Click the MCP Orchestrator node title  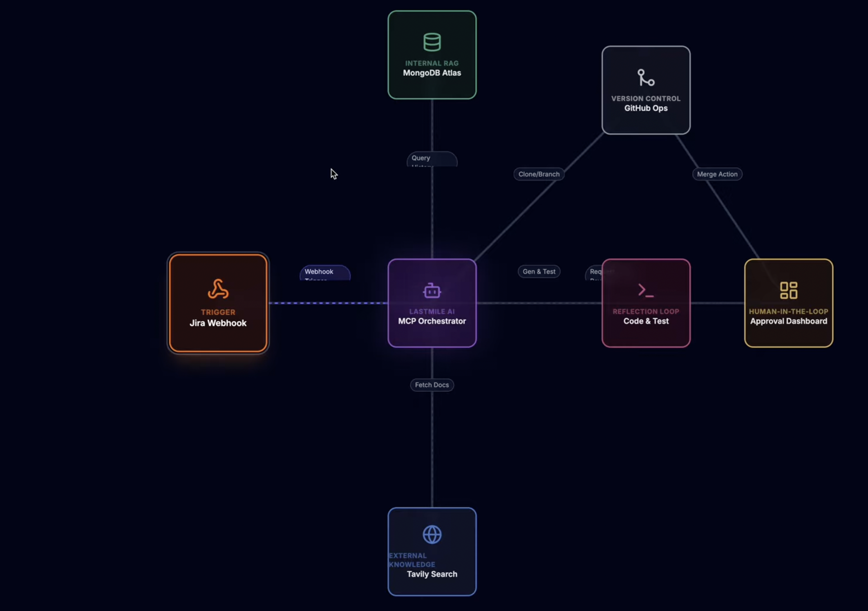(432, 321)
